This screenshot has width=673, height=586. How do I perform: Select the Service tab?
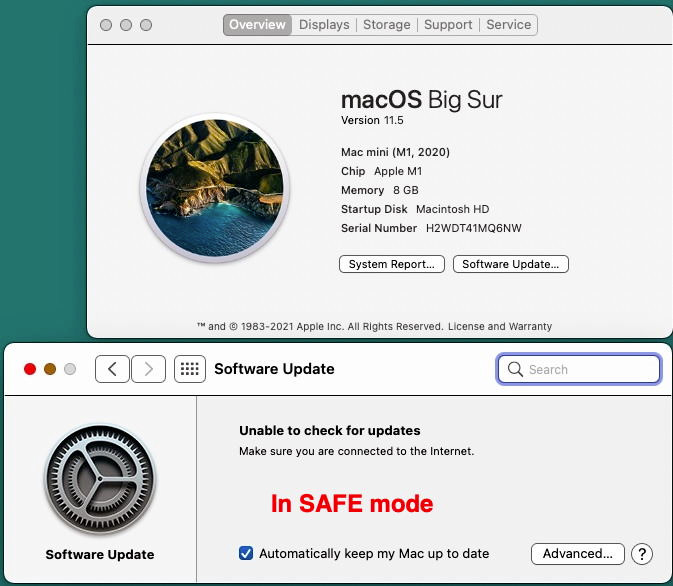(509, 24)
